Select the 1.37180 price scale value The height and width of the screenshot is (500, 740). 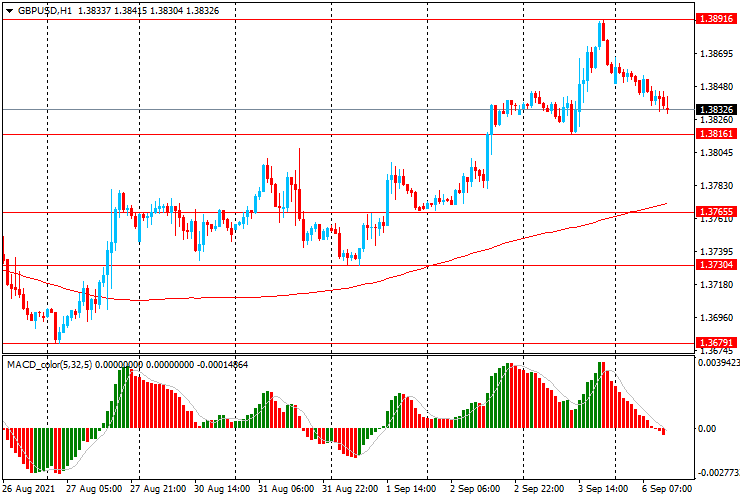click(x=717, y=285)
